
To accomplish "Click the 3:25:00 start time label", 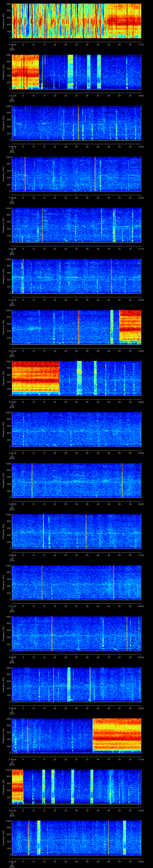I will click(x=12, y=504).
